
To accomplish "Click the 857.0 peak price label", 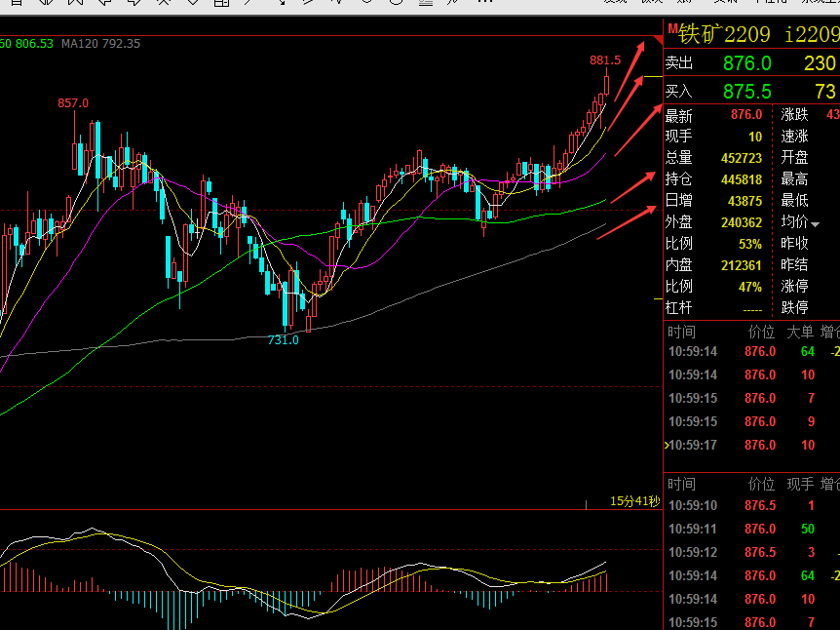I will click(x=73, y=103).
